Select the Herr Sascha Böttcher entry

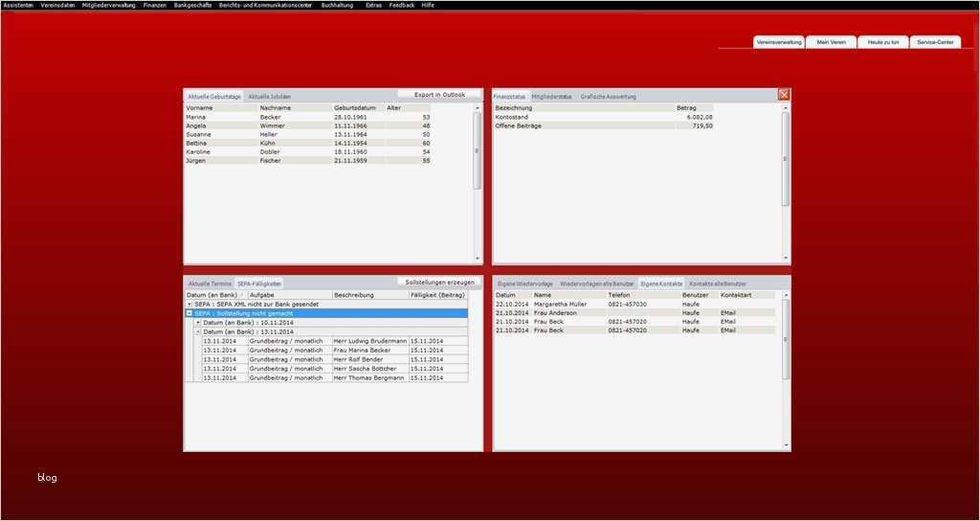[x=334, y=369]
